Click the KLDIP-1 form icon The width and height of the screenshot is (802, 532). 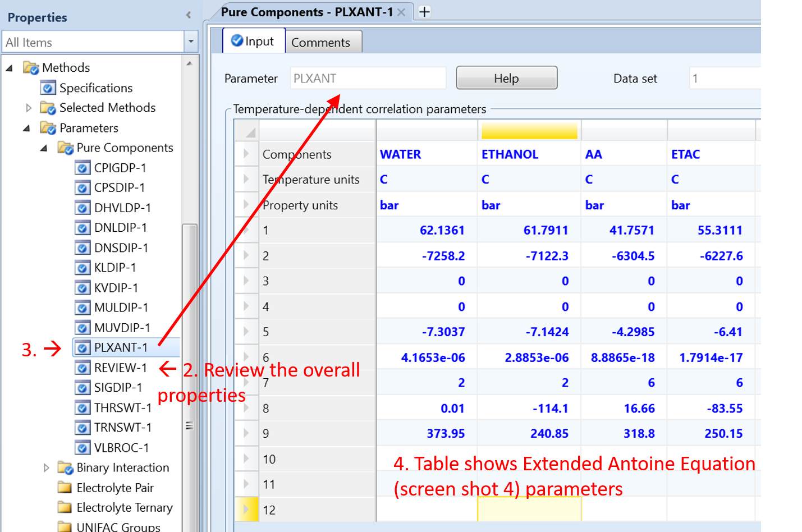tap(83, 268)
